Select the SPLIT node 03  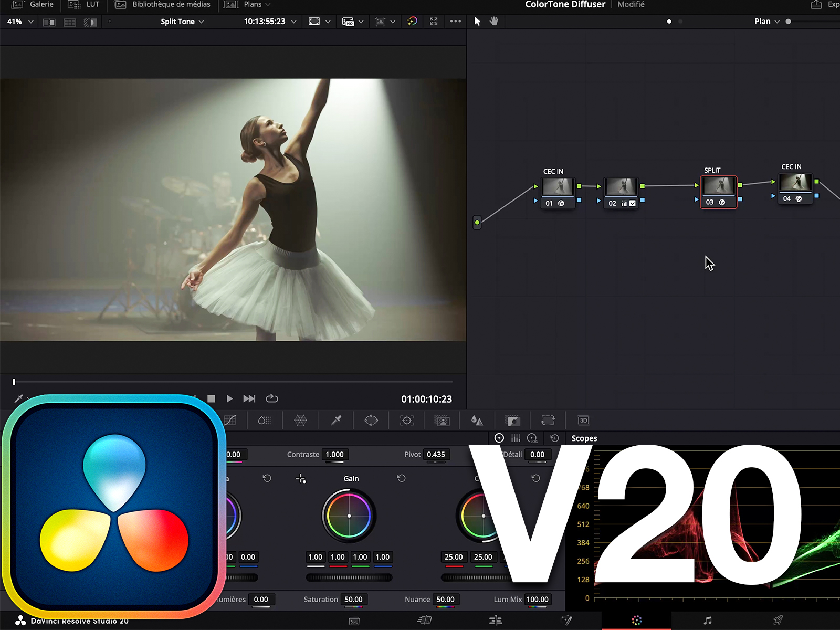coord(718,192)
